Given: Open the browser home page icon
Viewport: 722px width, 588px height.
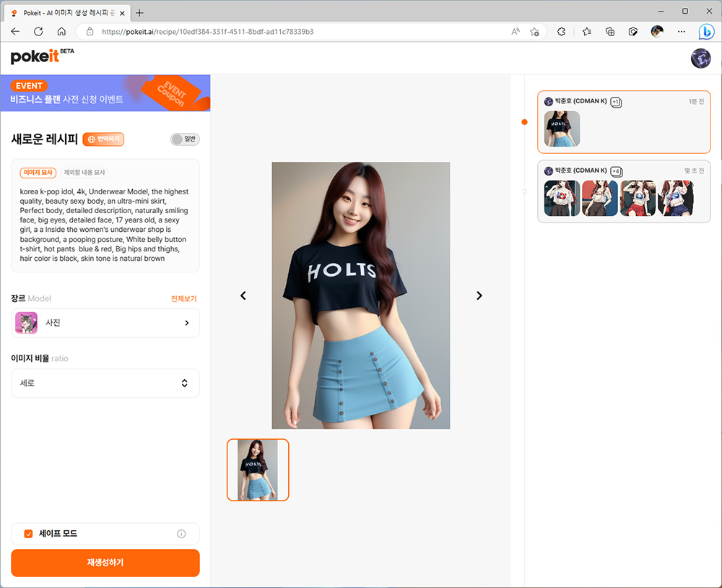Looking at the screenshot, I should pos(61,31).
